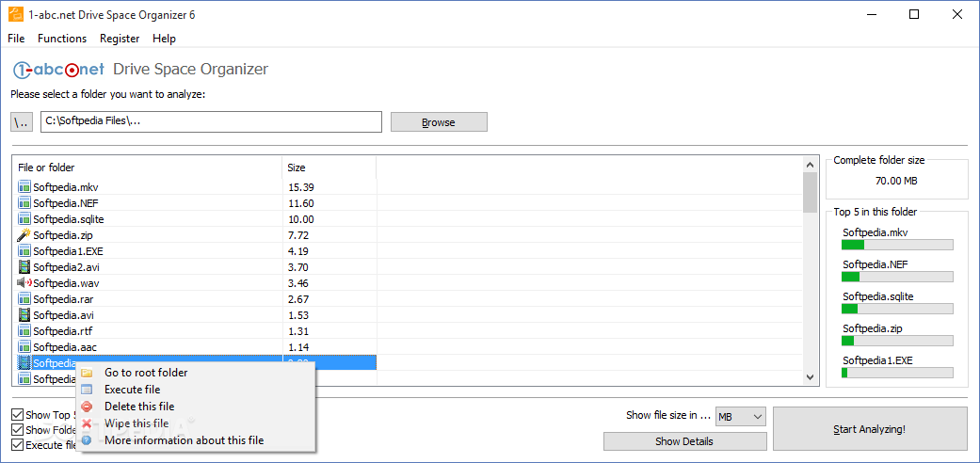Click the Softpedia.rtf file icon
Image resolution: width=980 pixels, height=463 pixels.
(x=24, y=330)
